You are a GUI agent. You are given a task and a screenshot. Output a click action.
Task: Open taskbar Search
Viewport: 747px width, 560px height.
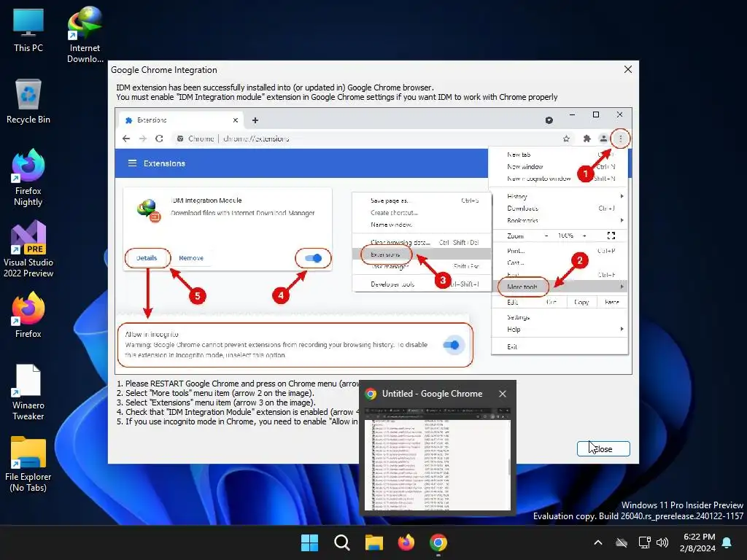(x=341, y=542)
